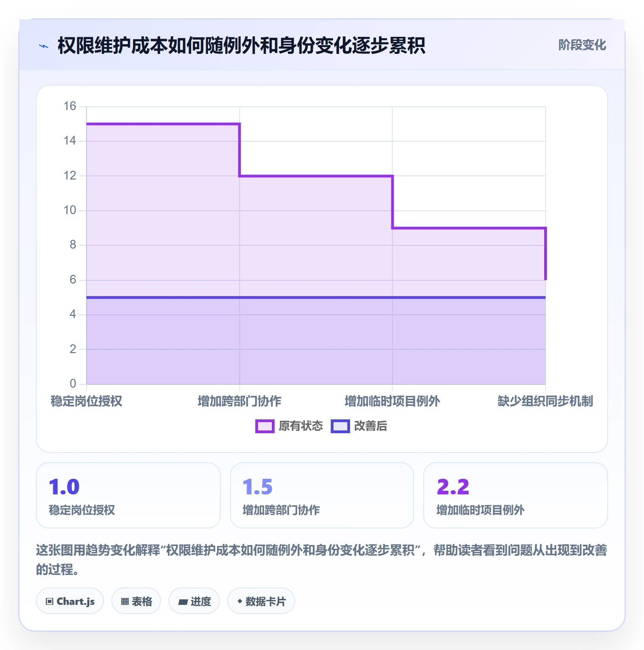
Task: Click the 缺少组织同步机制 x-axis label
Action: [545, 401]
